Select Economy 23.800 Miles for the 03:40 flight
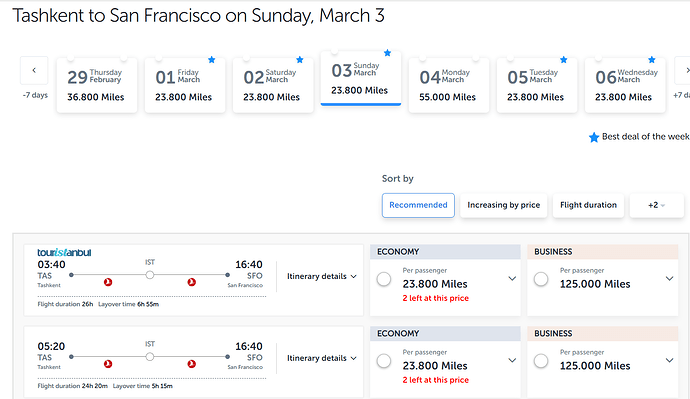 click(x=384, y=279)
